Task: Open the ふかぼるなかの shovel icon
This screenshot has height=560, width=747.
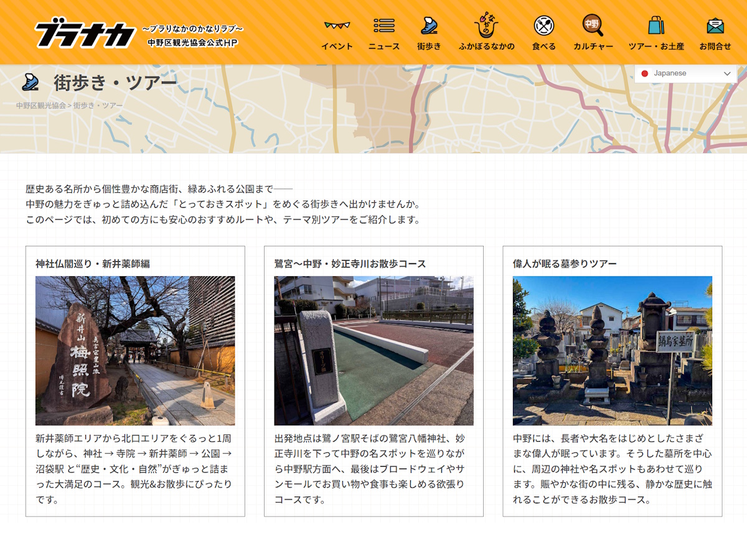Action: (x=487, y=26)
